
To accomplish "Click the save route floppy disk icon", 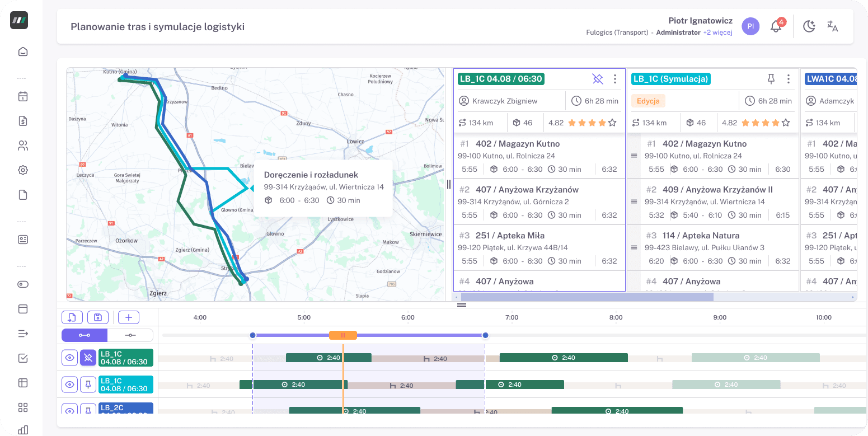I will point(98,317).
